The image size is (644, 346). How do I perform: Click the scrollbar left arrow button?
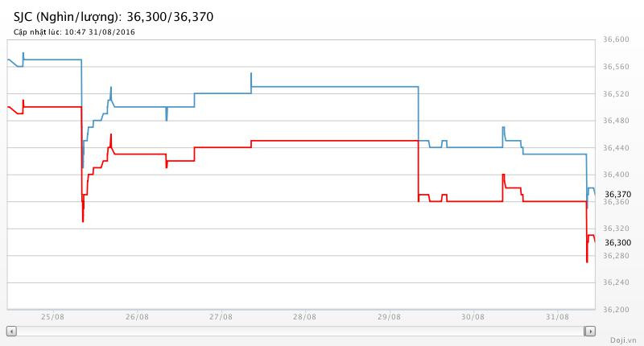coord(10,331)
